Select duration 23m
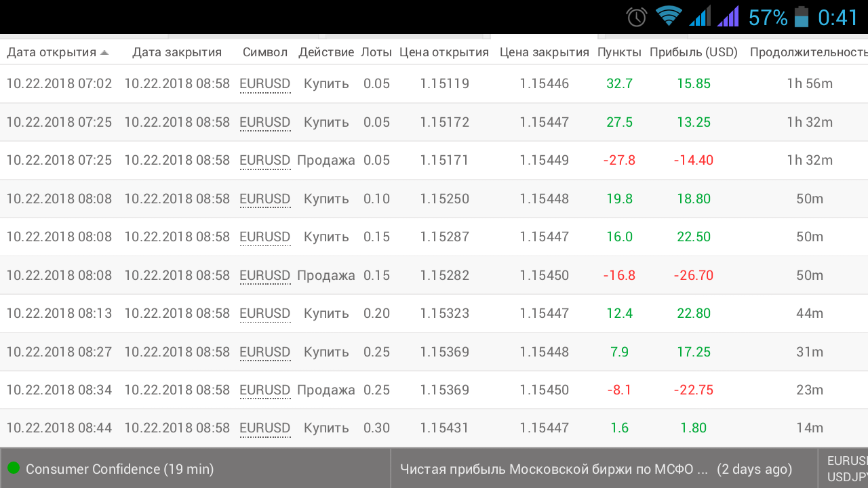Screen dimensions: 868x488 [810, 390]
